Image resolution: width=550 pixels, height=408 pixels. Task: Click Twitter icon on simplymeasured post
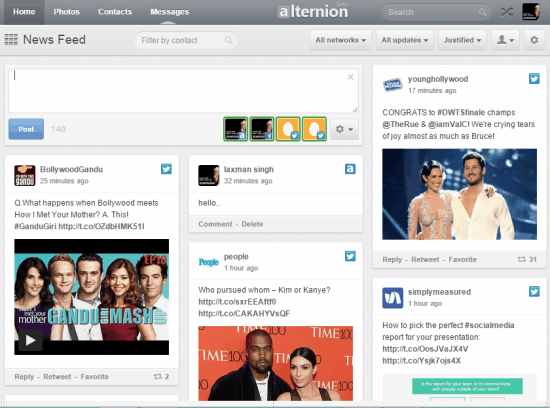point(534,291)
